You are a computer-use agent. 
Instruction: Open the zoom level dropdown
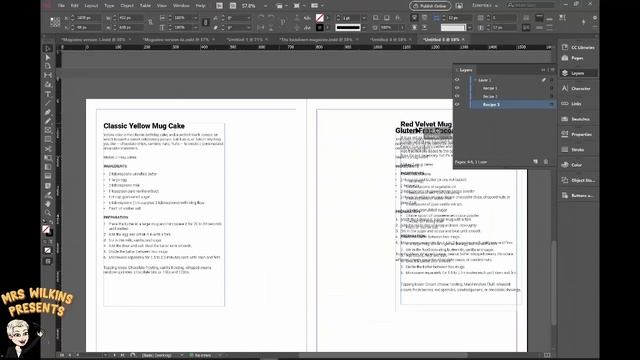pyautogui.click(x=265, y=6)
